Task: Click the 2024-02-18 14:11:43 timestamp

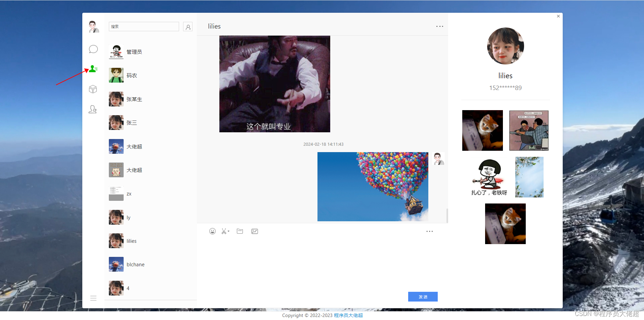Action: (324, 144)
